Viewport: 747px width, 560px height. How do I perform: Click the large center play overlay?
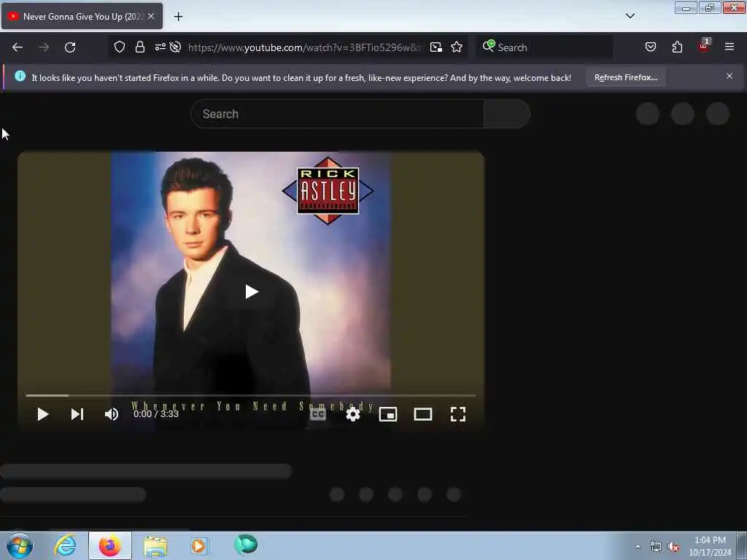point(251,292)
